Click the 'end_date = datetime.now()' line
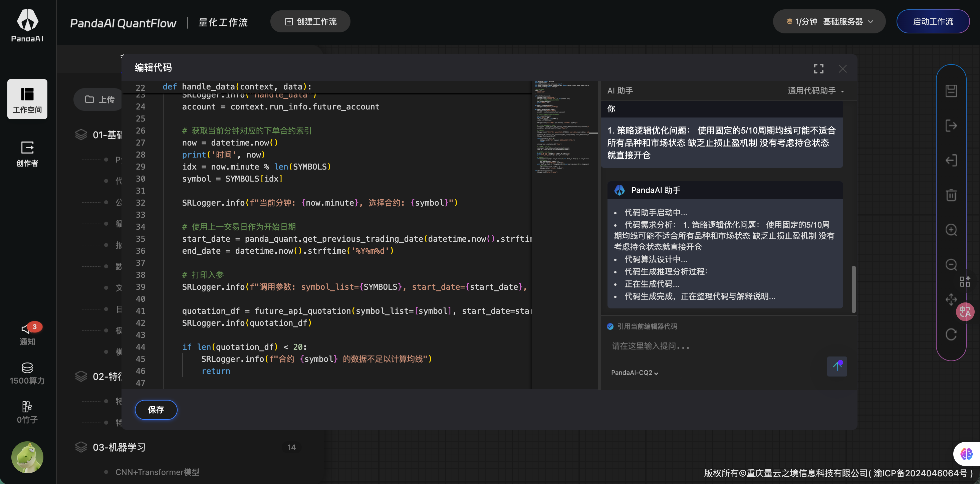Screen dimensions: 980x484 (288, 251)
